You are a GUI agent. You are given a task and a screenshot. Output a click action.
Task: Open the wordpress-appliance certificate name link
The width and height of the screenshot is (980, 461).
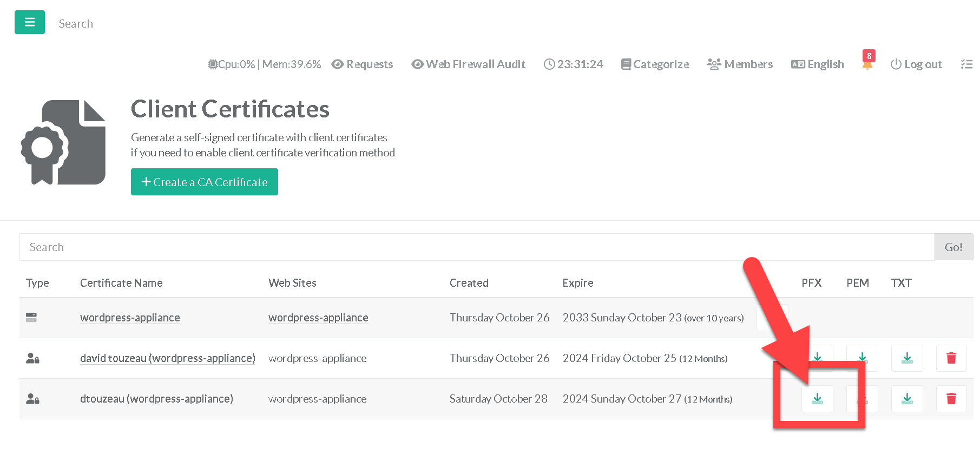point(130,318)
